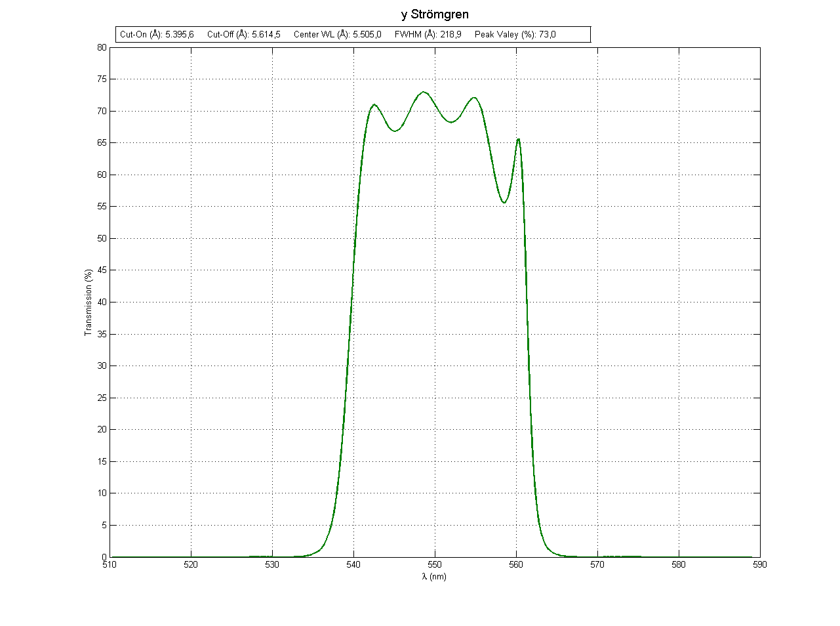Click the x-axis tick label 530

(x=272, y=564)
